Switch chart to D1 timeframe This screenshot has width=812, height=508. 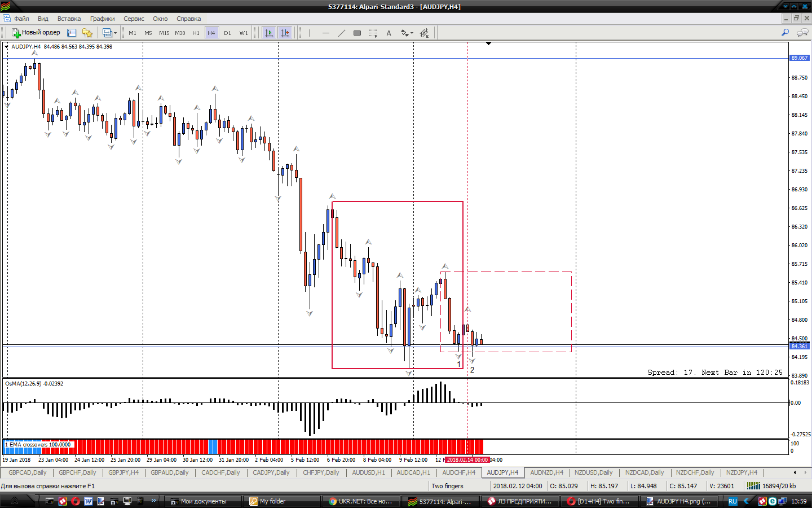pos(227,33)
